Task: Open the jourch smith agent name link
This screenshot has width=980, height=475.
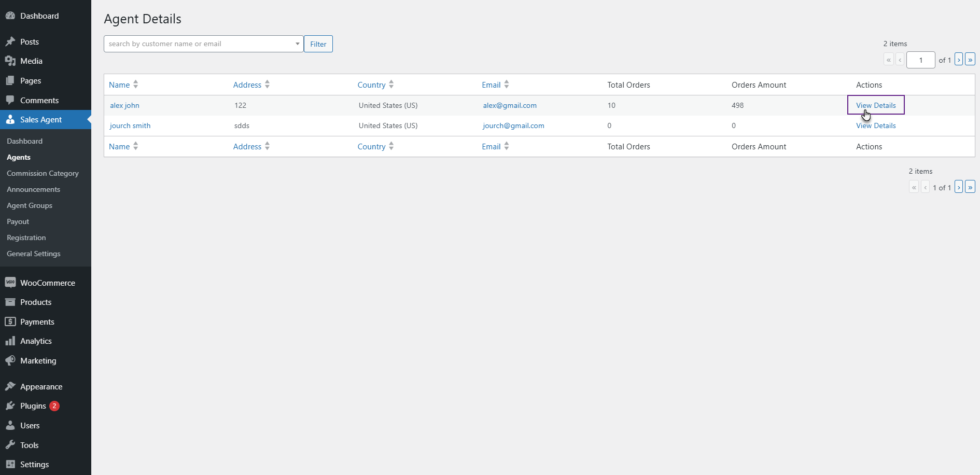Action: 130,125
